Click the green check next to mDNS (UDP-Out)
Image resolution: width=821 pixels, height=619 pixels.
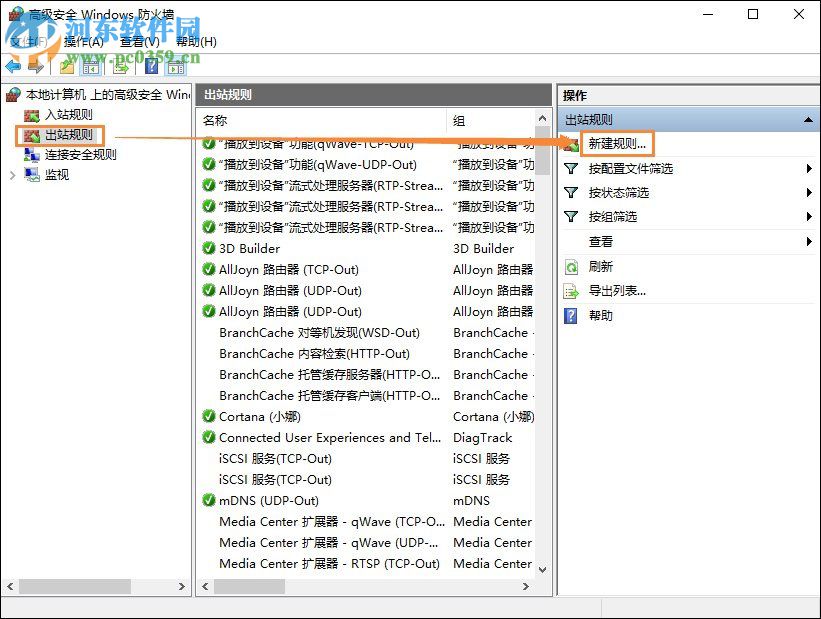[207, 500]
